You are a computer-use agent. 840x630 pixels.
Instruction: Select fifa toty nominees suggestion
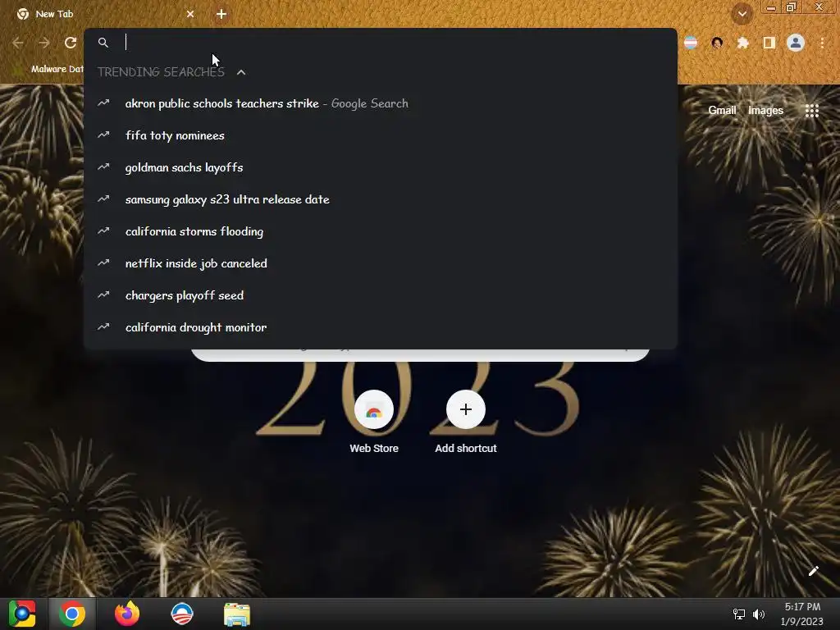click(381, 135)
